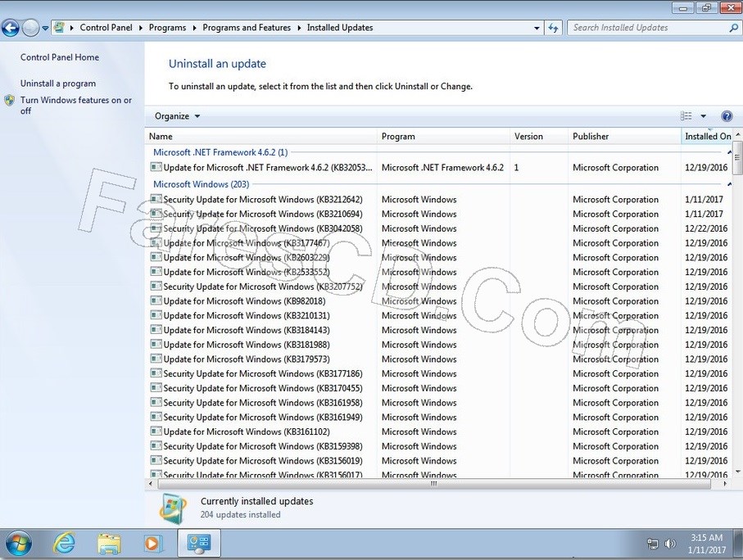Select icon of KB3170455 security update

point(156,387)
